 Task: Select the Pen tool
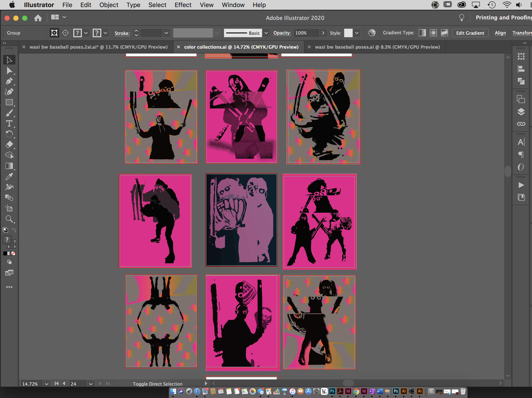(9, 81)
